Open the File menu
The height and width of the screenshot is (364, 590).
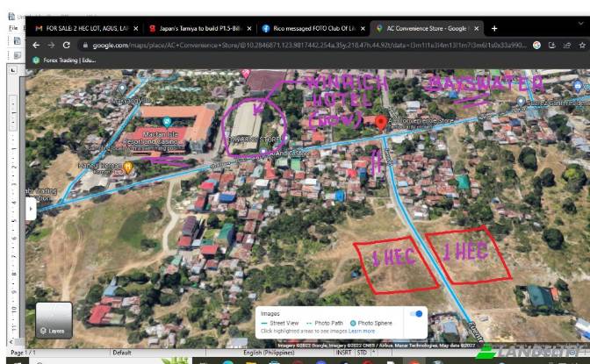14,28
